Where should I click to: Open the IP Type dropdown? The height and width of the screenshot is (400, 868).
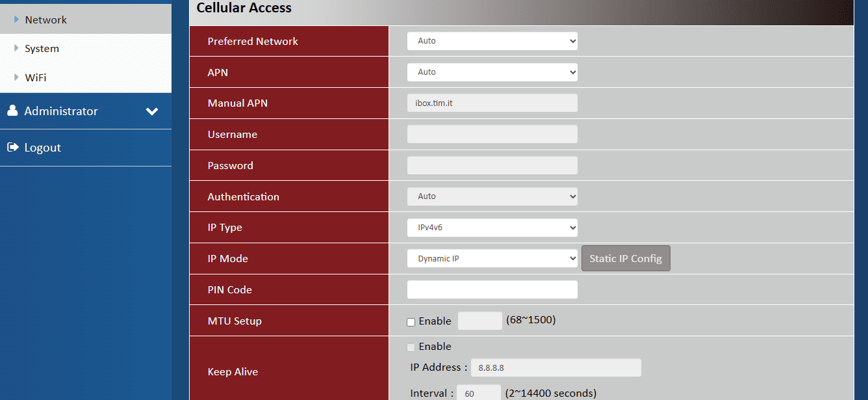tap(492, 228)
